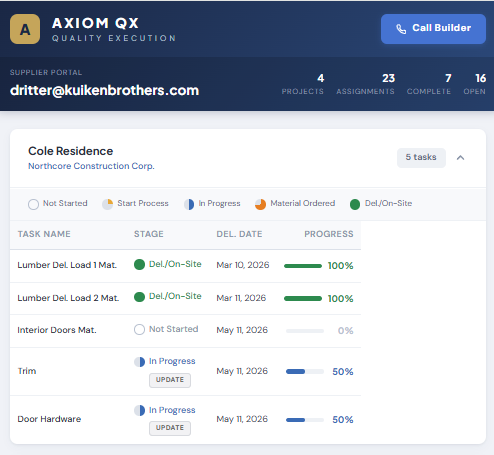Click the 23 Assignments stat
Screen dimensions: 494x455
pyautogui.click(x=365, y=84)
